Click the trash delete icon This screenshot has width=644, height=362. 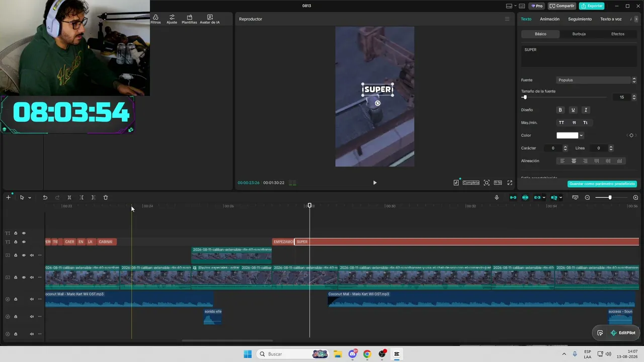click(106, 198)
